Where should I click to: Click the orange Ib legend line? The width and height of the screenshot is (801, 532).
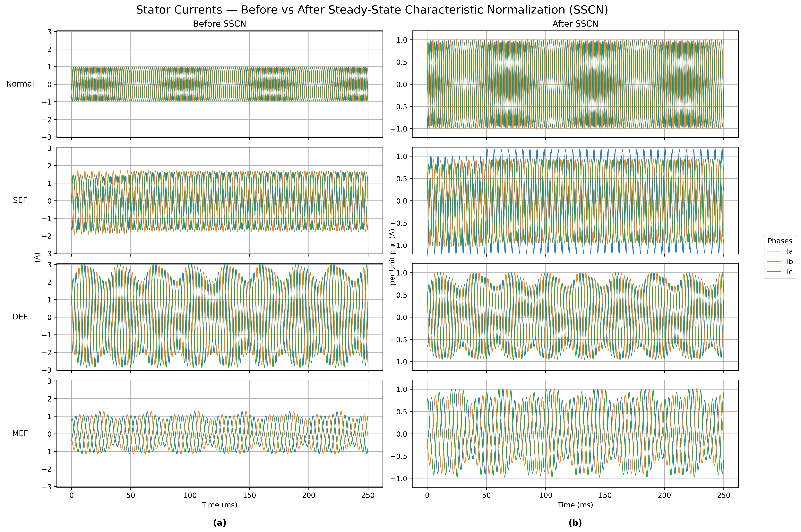pyautogui.click(x=774, y=262)
